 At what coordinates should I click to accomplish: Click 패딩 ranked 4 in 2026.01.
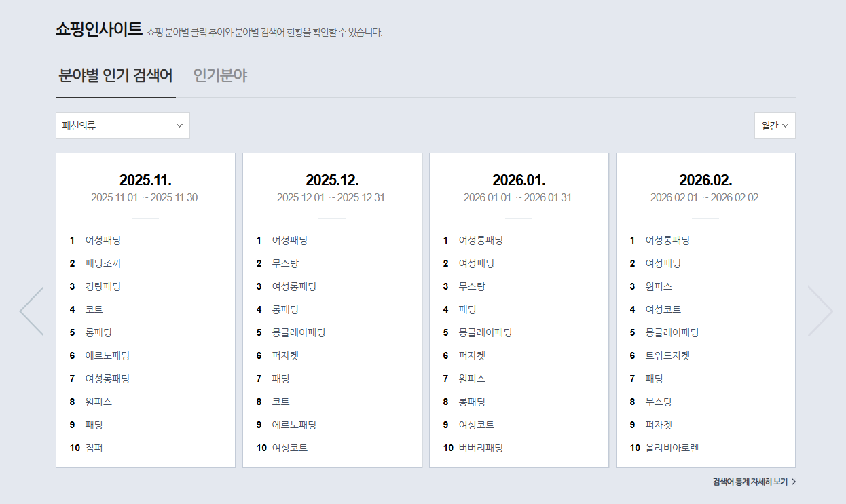tap(468, 309)
